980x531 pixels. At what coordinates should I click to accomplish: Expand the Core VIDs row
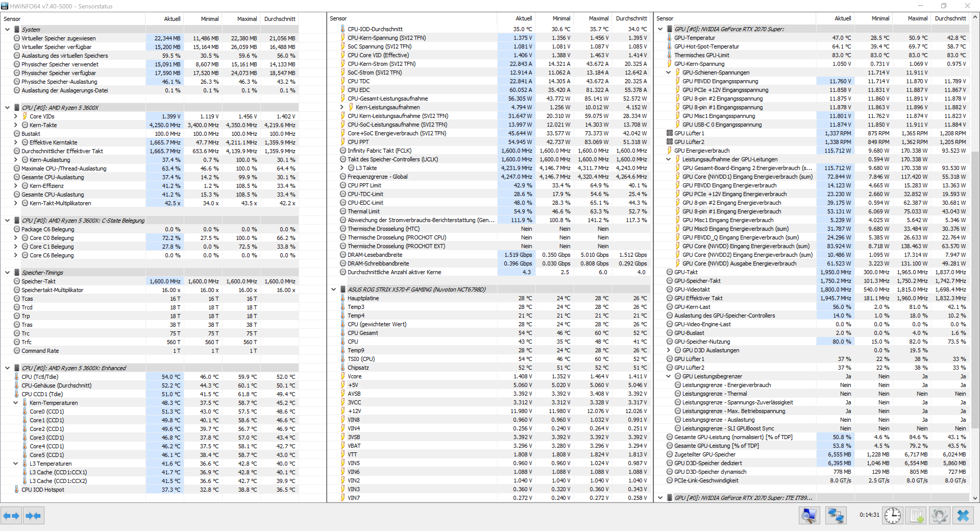pyautogui.click(x=16, y=116)
